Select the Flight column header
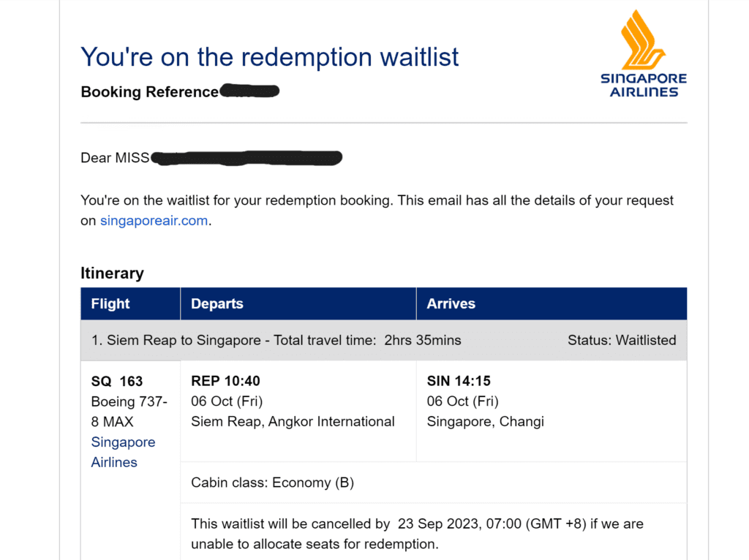 point(110,303)
